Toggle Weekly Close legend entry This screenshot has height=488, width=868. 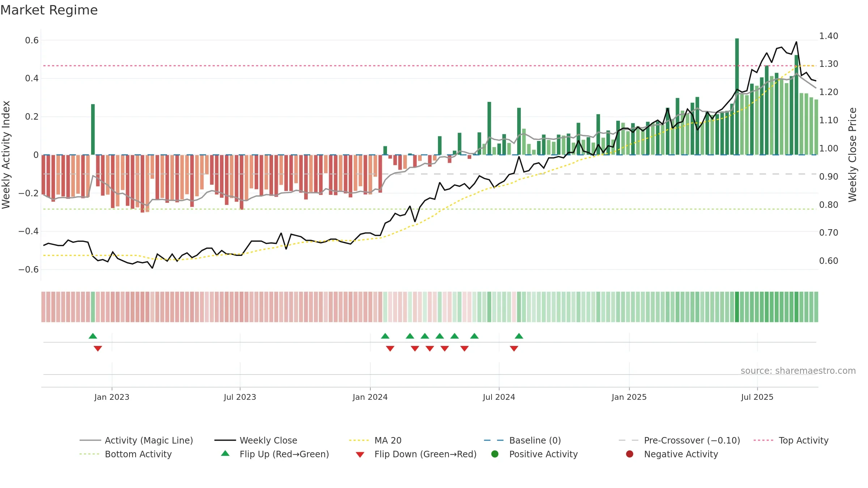click(256, 440)
